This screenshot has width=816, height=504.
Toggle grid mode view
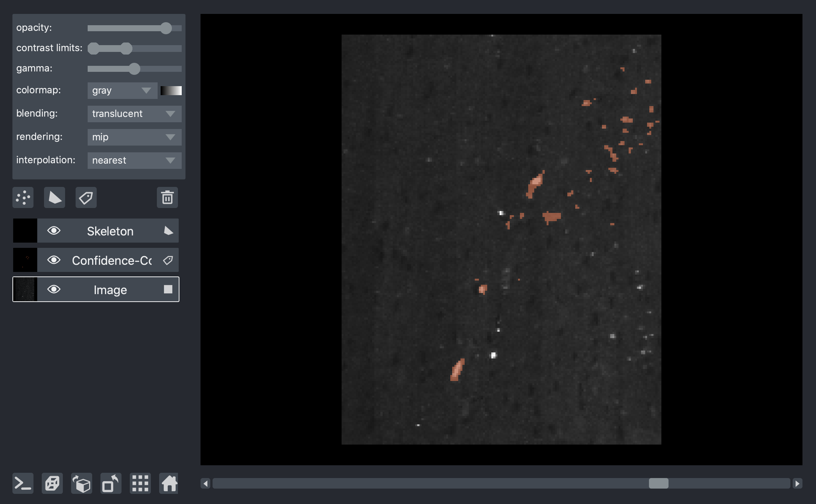pos(140,483)
